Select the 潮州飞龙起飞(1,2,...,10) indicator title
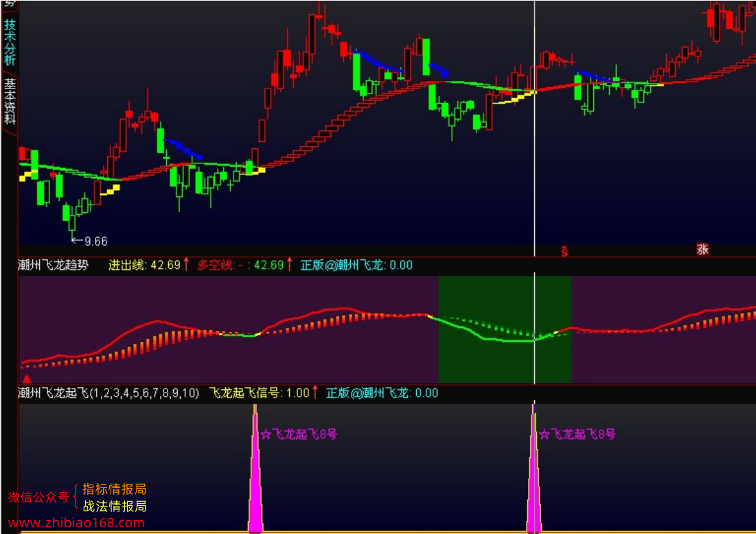This screenshot has width=756, height=534. tap(108, 393)
